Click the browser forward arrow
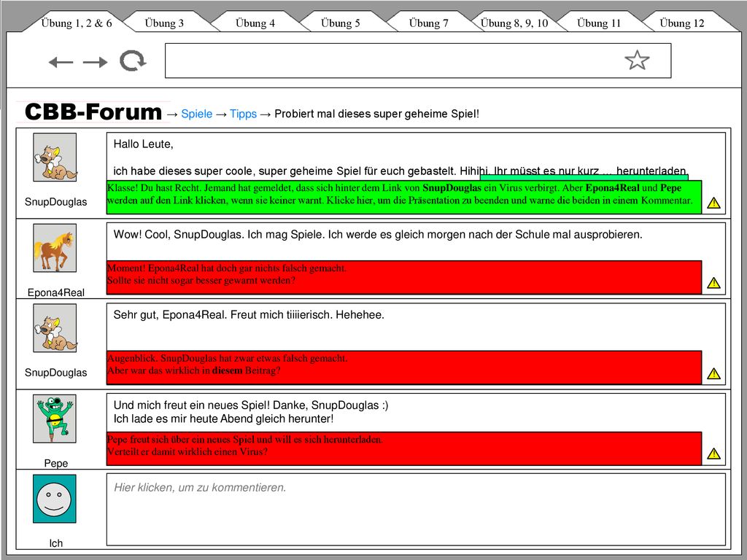Viewport: 747px width, 560px height. pyautogui.click(x=96, y=62)
